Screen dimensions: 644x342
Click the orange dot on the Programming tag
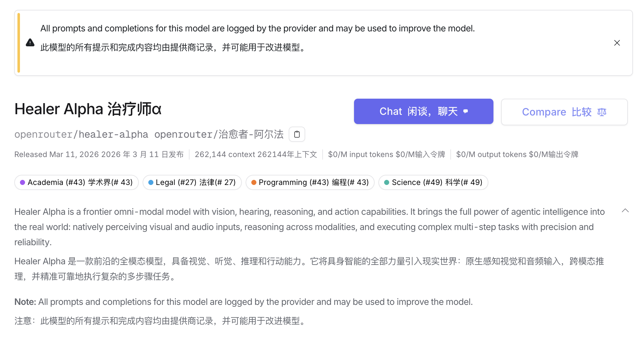[254, 182]
